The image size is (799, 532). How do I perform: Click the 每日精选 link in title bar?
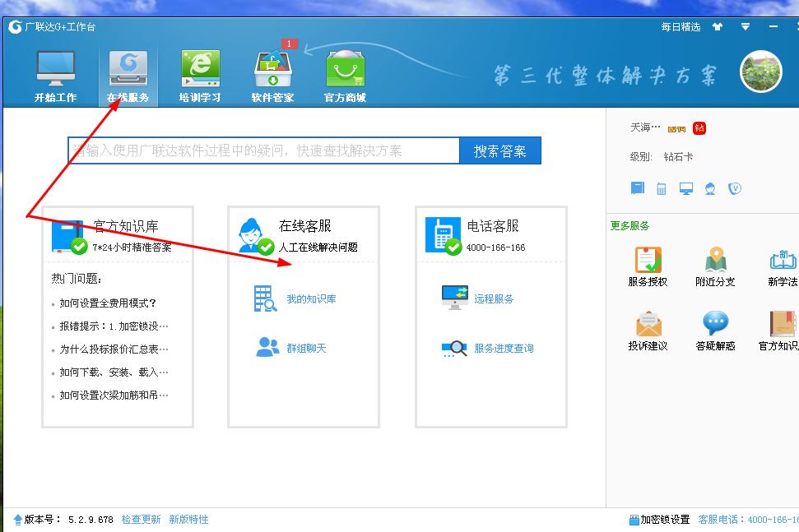pos(681,27)
